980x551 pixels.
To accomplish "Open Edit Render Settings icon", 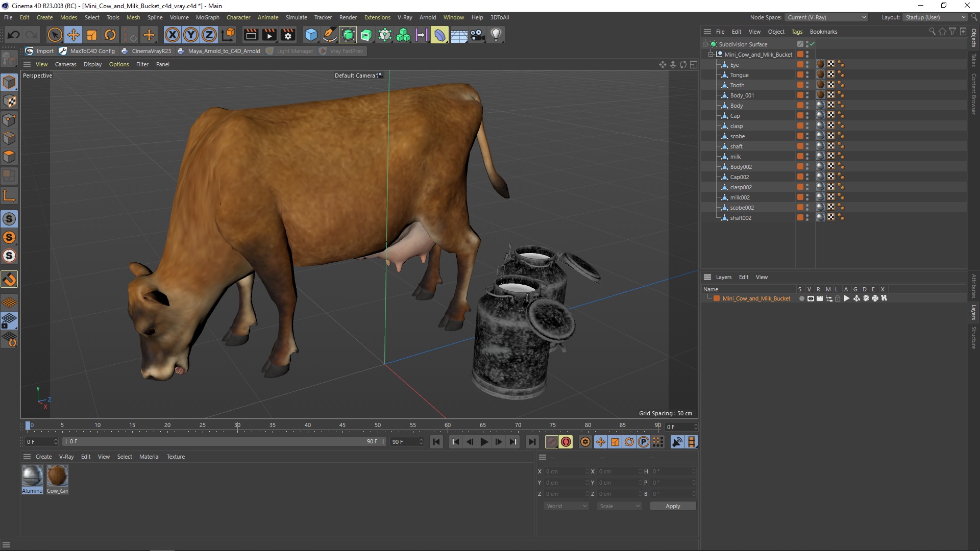I will click(x=288, y=35).
